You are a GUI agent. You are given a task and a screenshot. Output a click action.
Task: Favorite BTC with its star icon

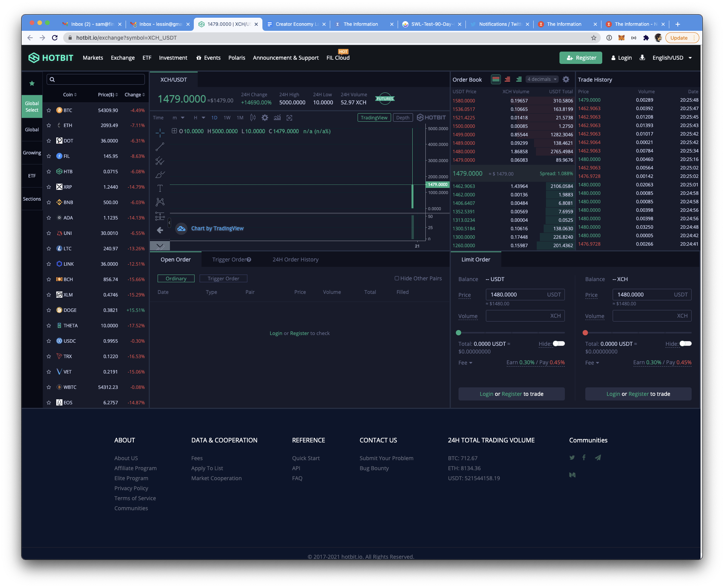coord(49,111)
